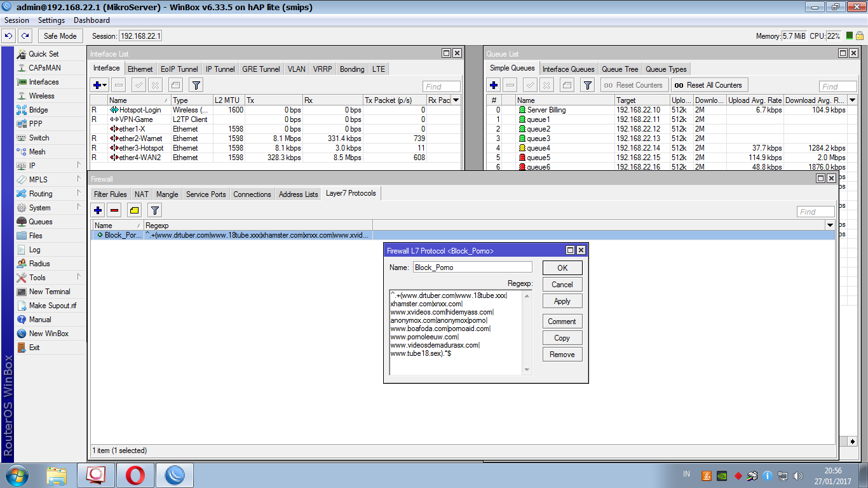868x488 pixels.
Task: Open Mesh menu
Action: (x=37, y=152)
